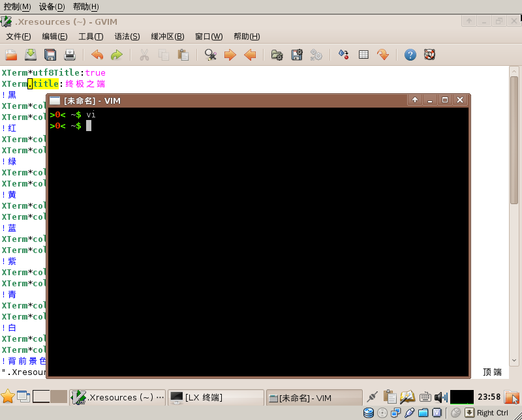Open the clipboard manager tray icon
The height and width of the screenshot is (420, 522).
[390, 397]
